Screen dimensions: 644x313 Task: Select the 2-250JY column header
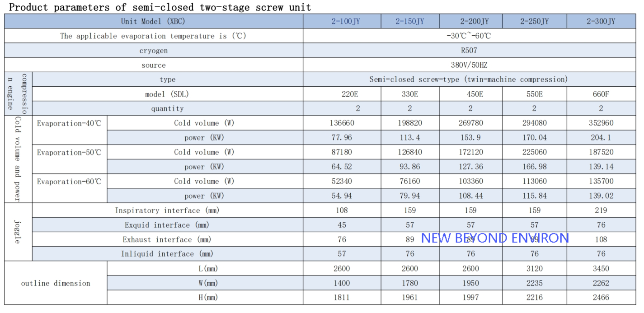[534, 21]
